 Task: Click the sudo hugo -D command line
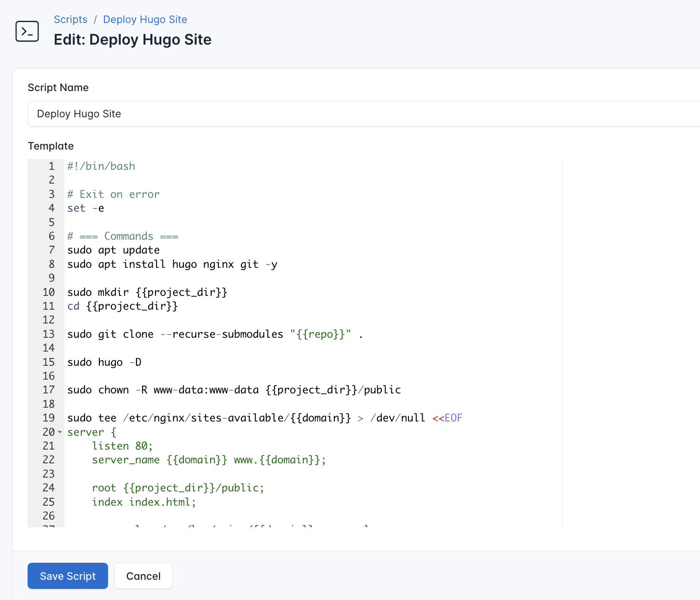tap(104, 362)
